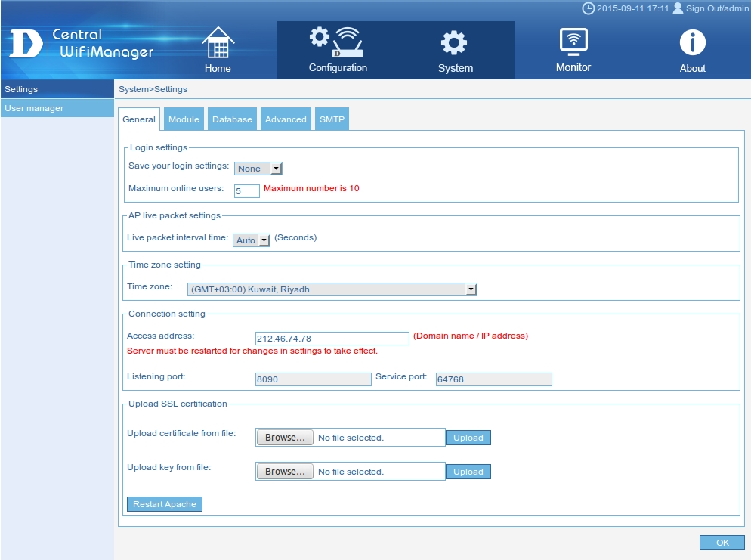Expand the Time zone dropdown list
Screen dimensions: 751x560
tap(332, 289)
